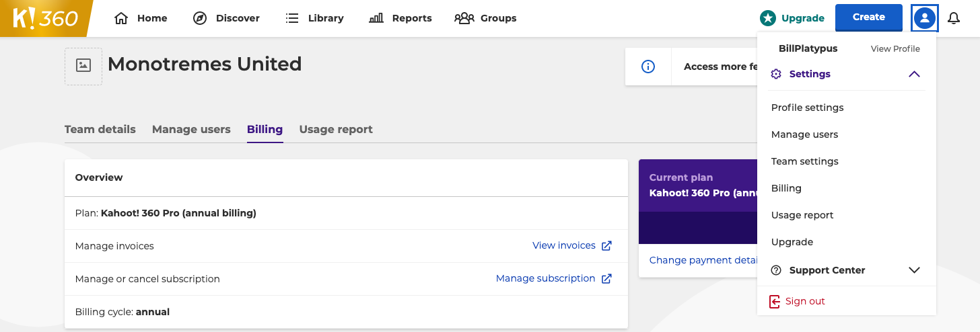Click the Groups people icon

[x=464, y=18]
